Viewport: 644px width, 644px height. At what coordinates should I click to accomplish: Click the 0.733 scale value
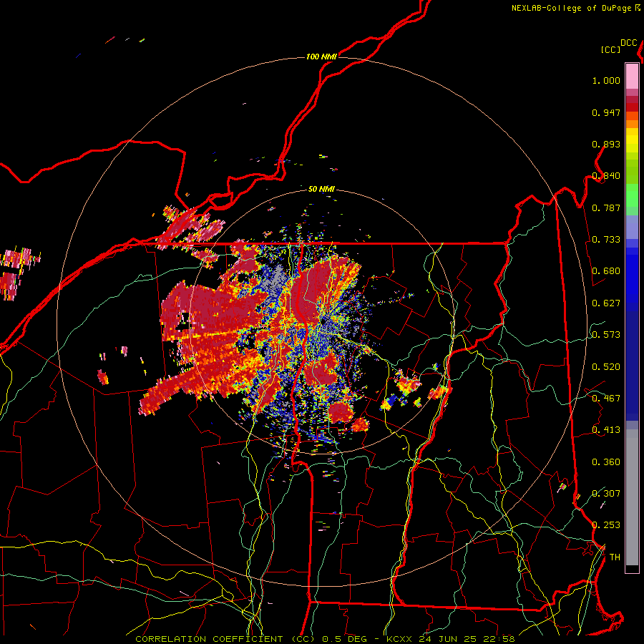pos(606,240)
